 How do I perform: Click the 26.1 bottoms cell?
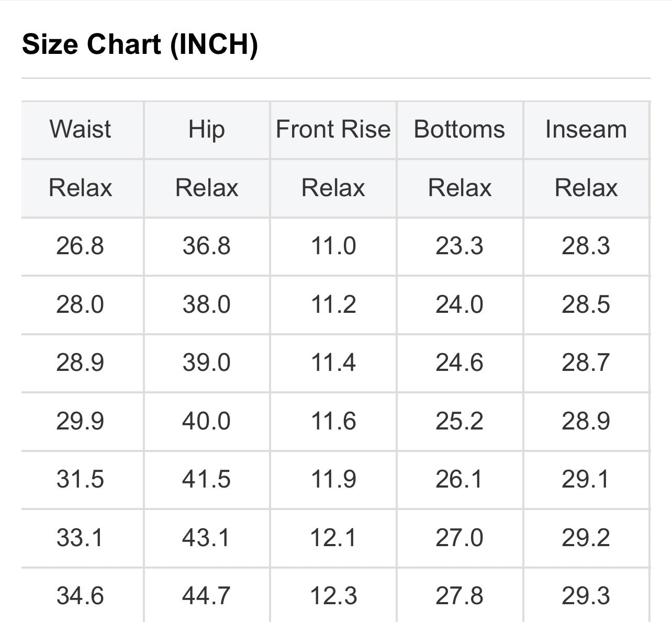point(460,479)
